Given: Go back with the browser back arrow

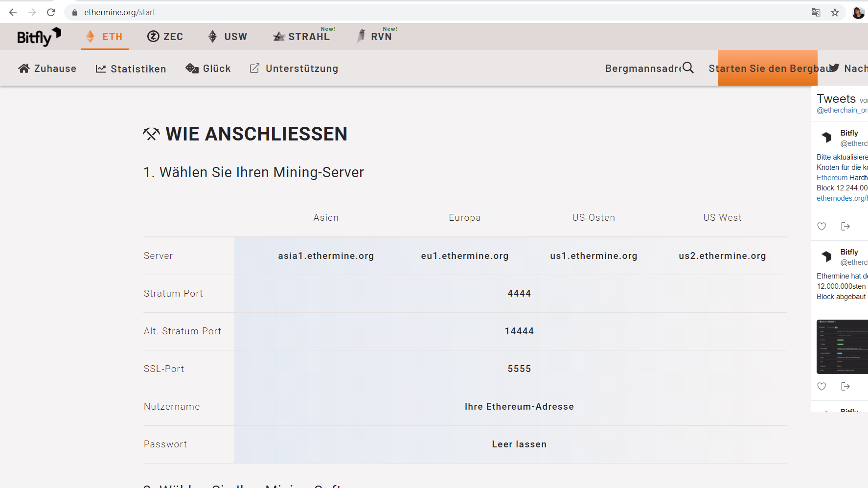Looking at the screenshot, I should (x=13, y=12).
